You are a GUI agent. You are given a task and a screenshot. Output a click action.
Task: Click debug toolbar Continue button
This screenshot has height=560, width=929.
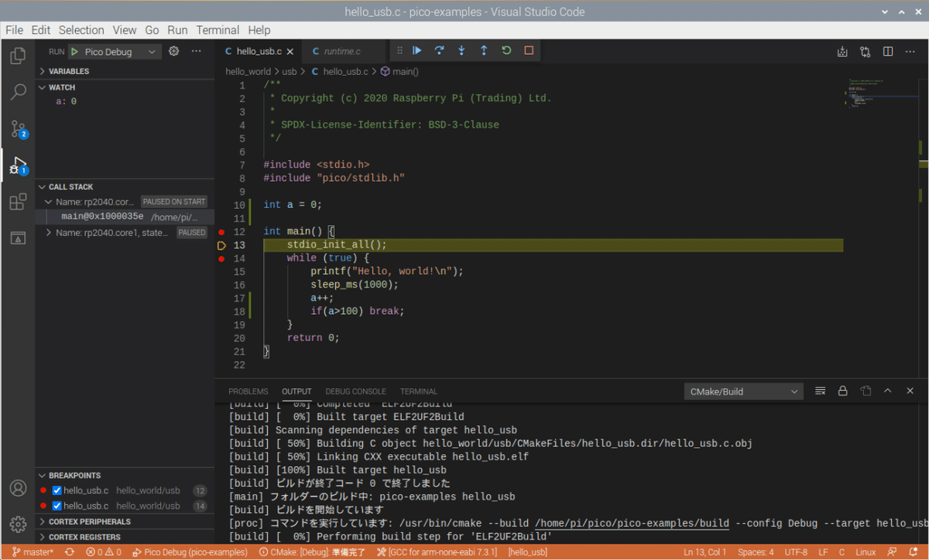[x=417, y=50]
